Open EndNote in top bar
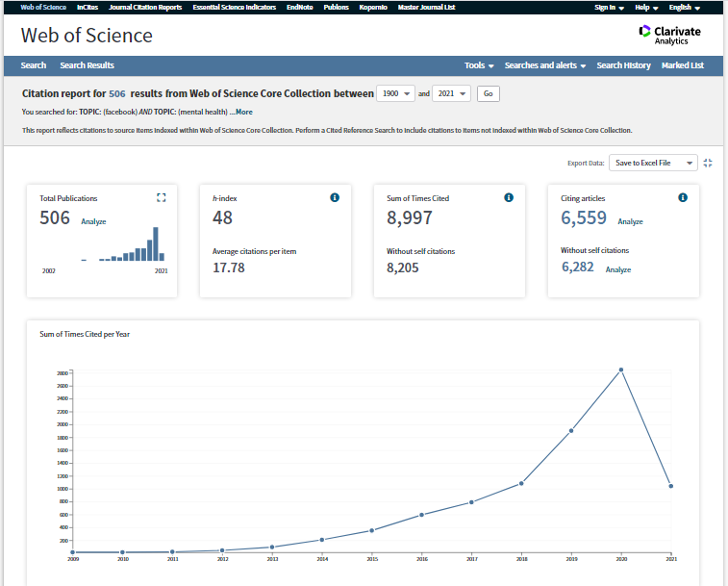This screenshot has width=728, height=586. point(299,8)
